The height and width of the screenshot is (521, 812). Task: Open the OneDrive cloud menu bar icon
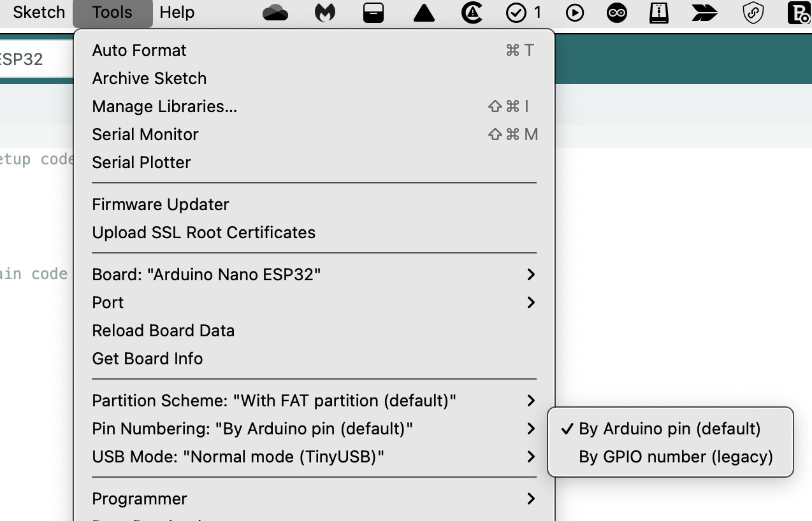274,12
